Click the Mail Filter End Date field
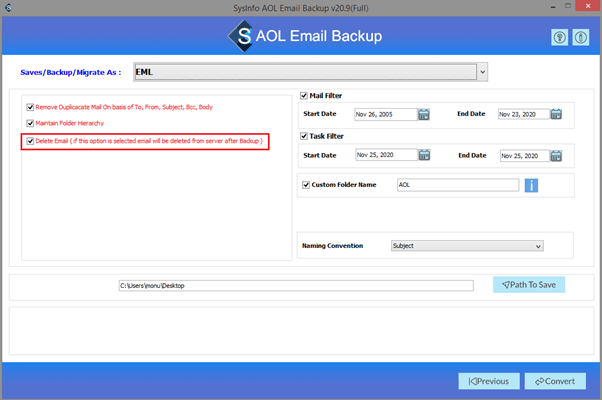The image size is (602, 400). click(524, 114)
